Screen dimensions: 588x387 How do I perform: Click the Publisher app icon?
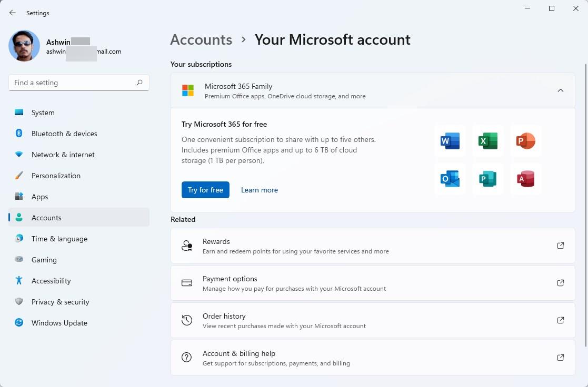pyautogui.click(x=487, y=179)
